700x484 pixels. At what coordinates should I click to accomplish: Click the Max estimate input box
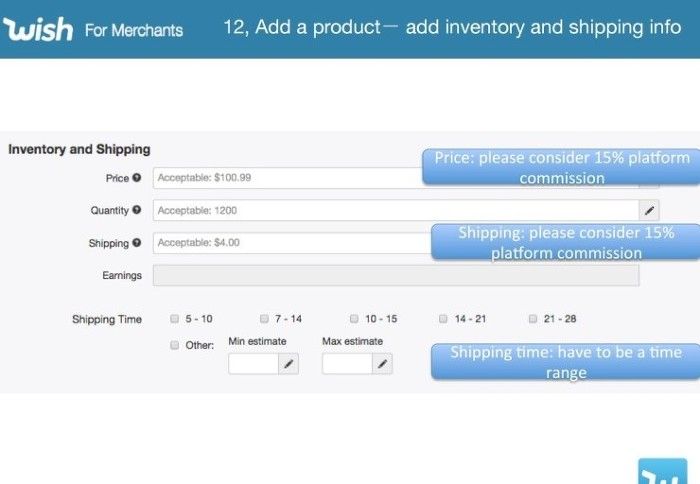click(x=347, y=364)
